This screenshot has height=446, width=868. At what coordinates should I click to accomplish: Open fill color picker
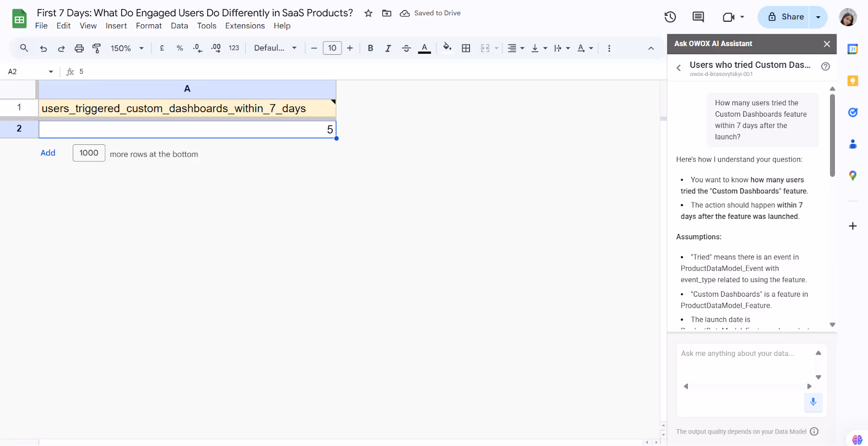pos(447,48)
